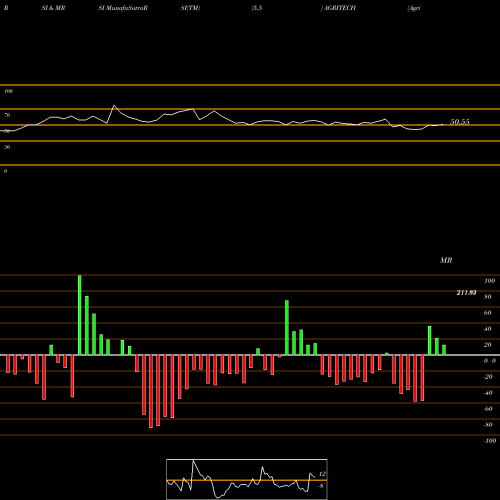Click the tallest green MR histogram bar
The image size is (500, 500).
tap(80, 315)
